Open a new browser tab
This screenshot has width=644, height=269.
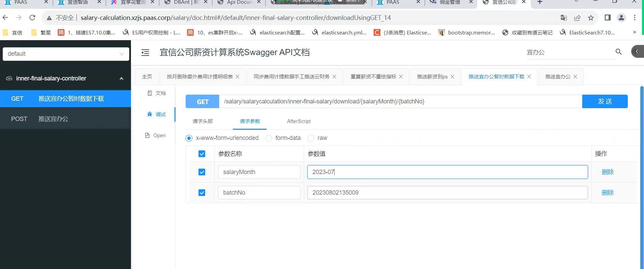tap(540, 2)
